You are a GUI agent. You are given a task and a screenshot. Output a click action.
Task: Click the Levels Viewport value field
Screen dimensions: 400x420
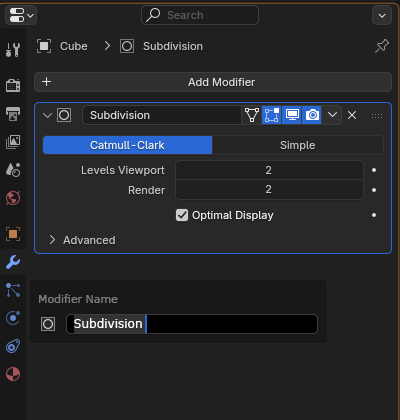click(x=269, y=170)
